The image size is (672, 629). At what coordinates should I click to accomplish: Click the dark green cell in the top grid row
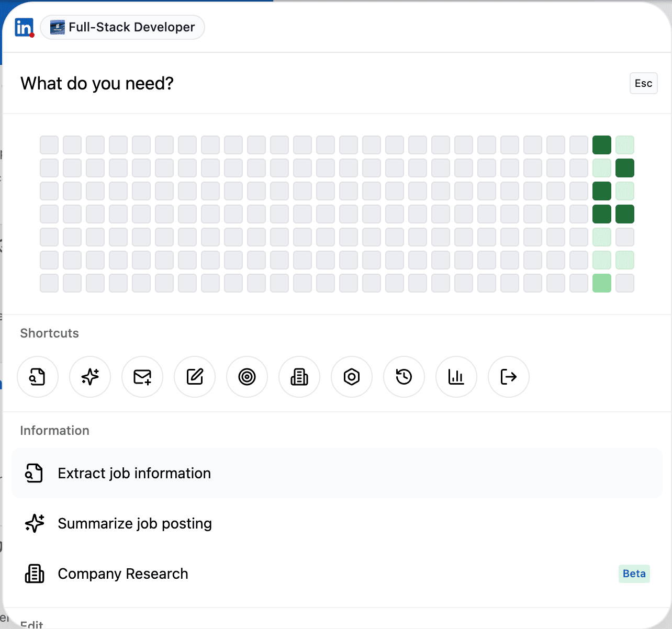pyautogui.click(x=602, y=145)
